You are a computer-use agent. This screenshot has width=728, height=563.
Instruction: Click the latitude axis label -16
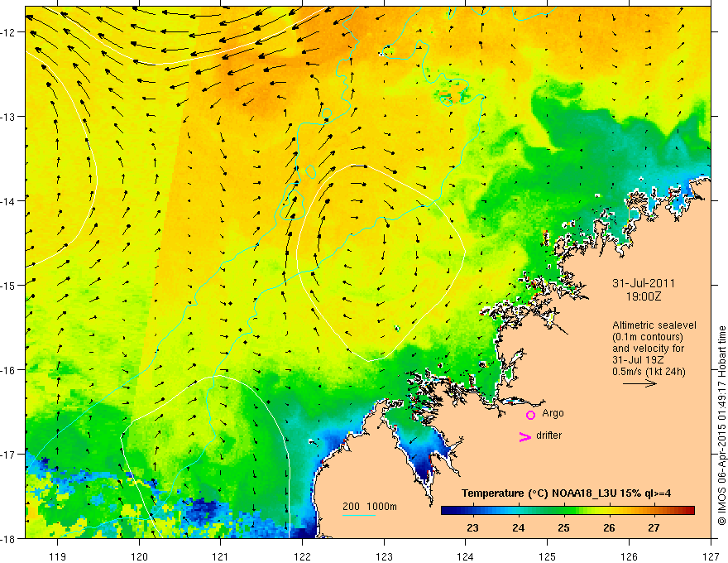[10, 370]
